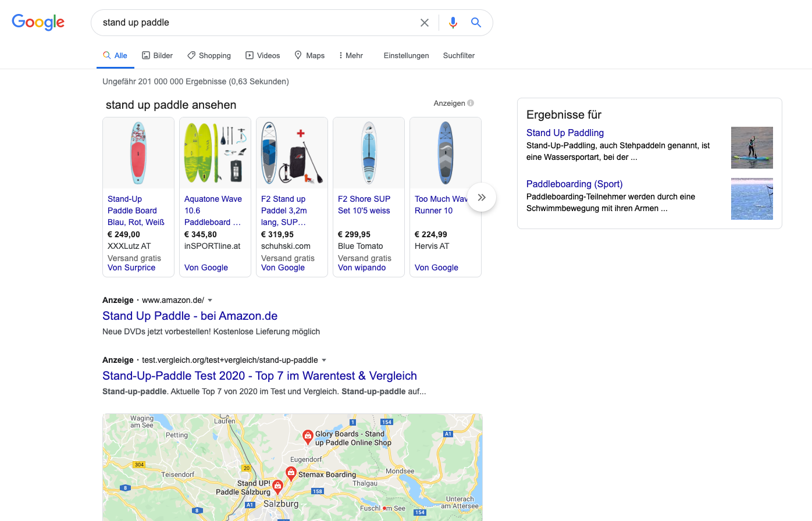Image resolution: width=812 pixels, height=521 pixels.
Task: Click price € 345,80
Action: 201,234
